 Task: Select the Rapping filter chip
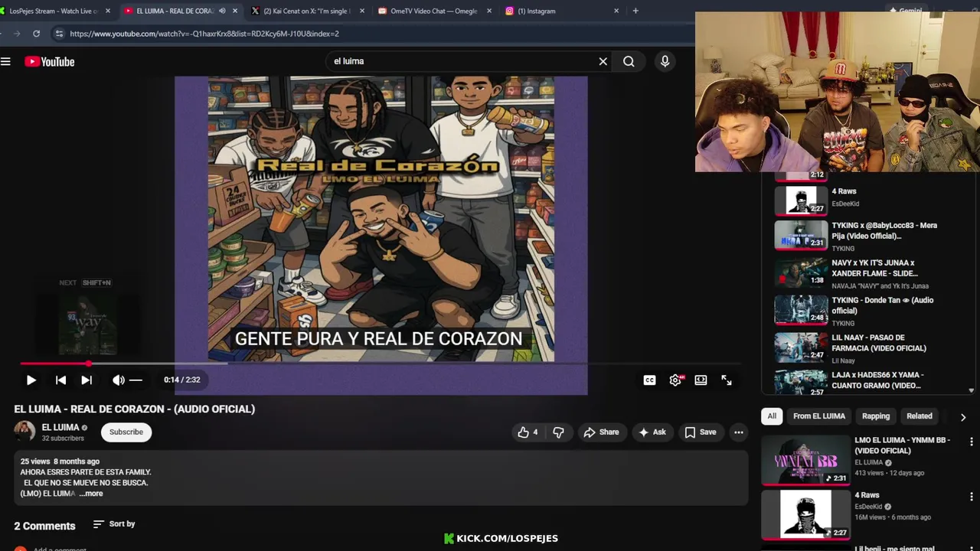(876, 416)
